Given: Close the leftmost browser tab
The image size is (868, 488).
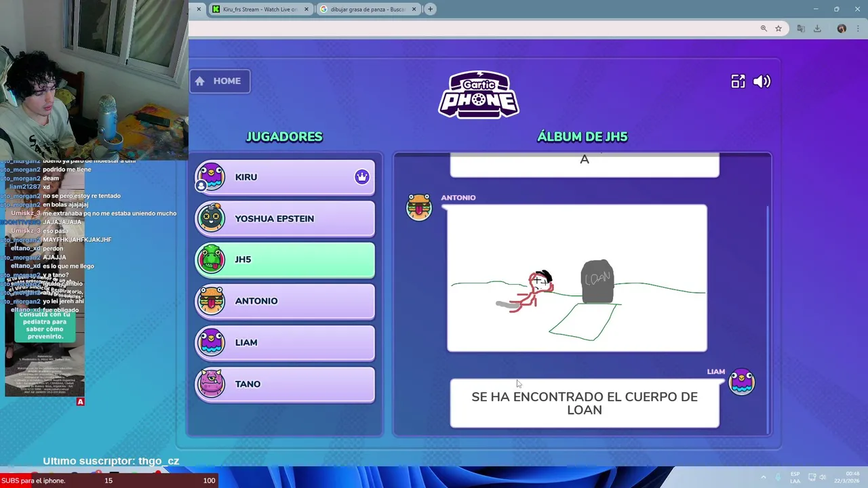Looking at the screenshot, I should [x=199, y=9].
